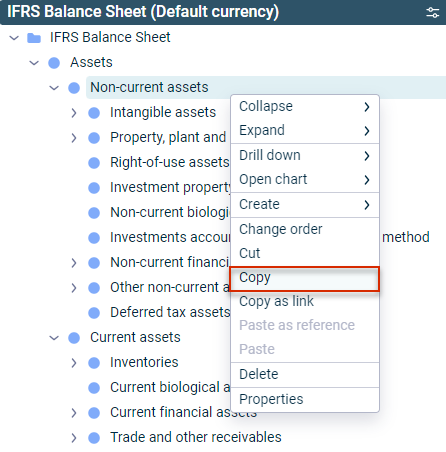The width and height of the screenshot is (446, 452).
Task: Click the blue dot beside Non-current assets
Action: 74,88
